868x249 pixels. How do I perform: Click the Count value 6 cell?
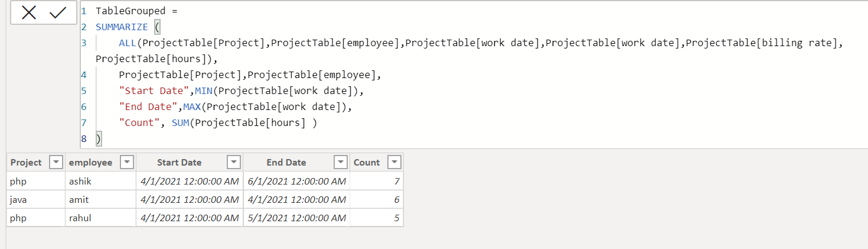(377, 199)
